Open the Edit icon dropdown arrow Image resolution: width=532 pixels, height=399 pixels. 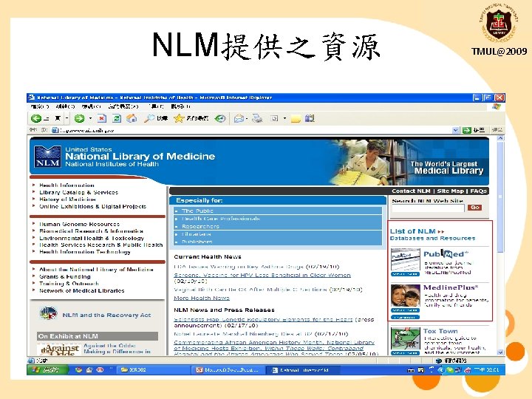click(x=284, y=118)
